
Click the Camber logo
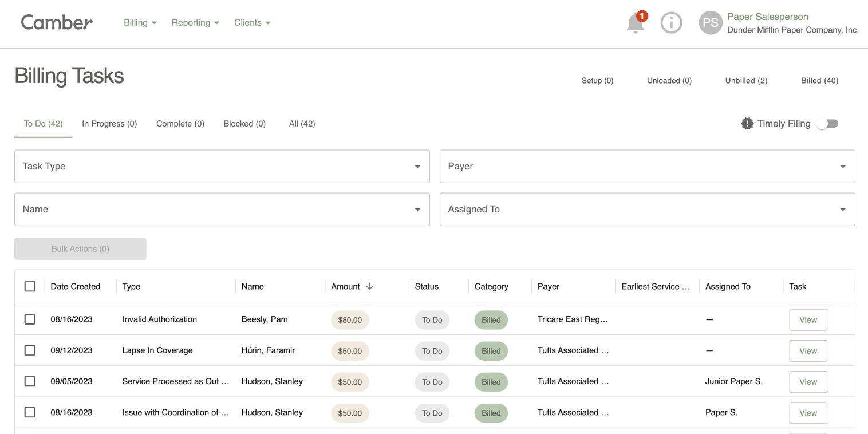[x=56, y=22]
